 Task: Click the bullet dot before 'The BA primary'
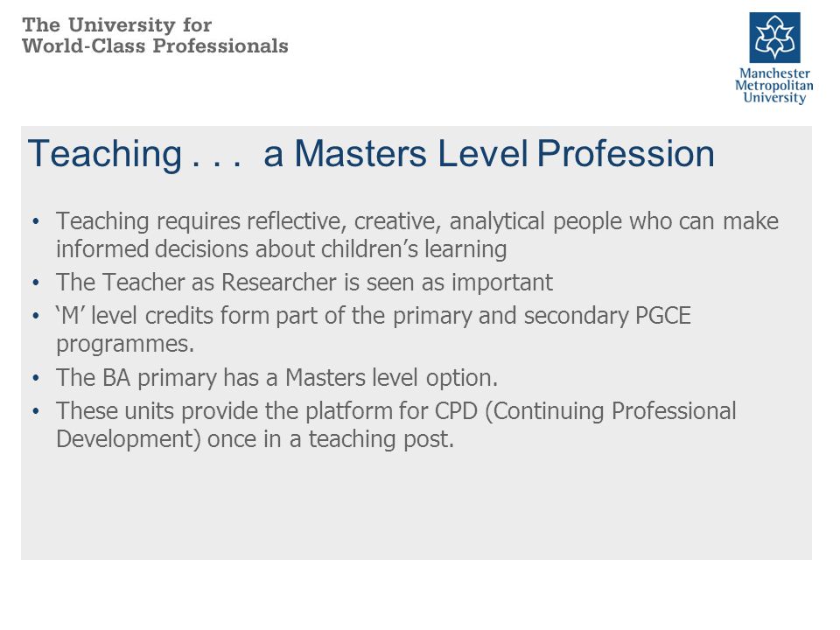pos(36,378)
